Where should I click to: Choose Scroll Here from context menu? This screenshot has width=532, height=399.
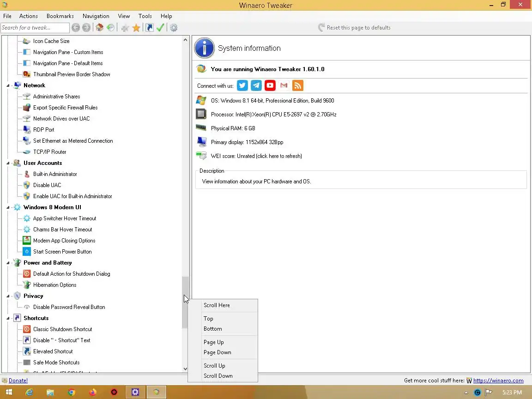point(223,305)
